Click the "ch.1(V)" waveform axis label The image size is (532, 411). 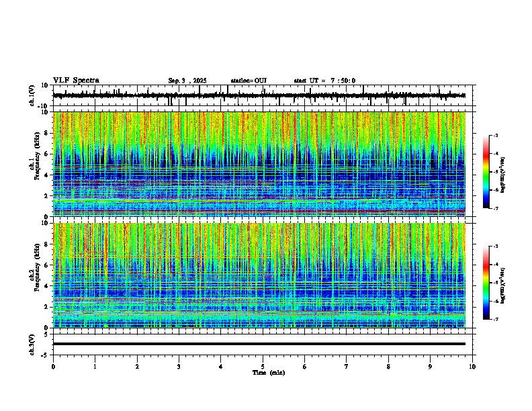tap(32, 95)
